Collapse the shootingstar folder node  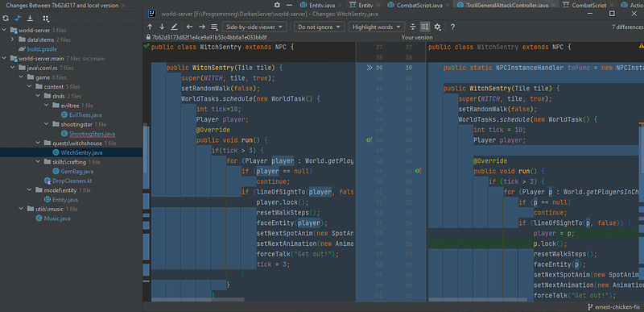point(46,124)
